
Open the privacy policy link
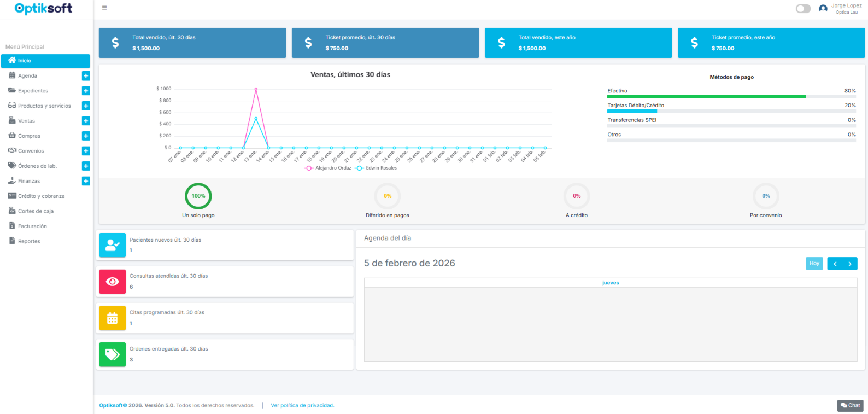[302, 405]
